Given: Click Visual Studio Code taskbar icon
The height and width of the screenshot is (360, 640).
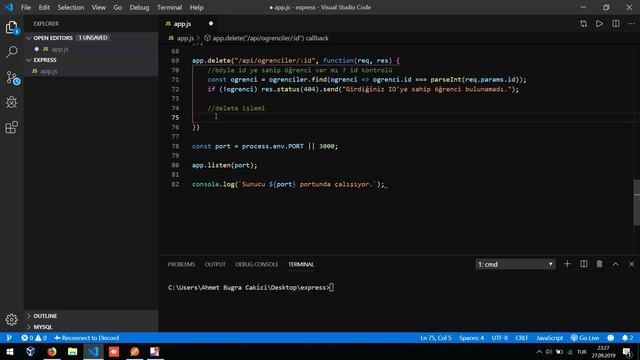Looking at the screenshot, I should (x=93, y=351).
